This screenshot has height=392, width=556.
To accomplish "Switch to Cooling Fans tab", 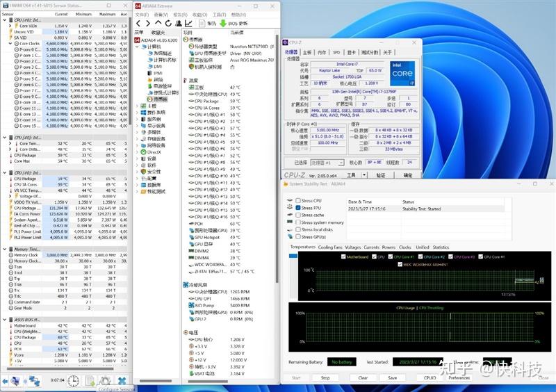I will (x=330, y=247).
